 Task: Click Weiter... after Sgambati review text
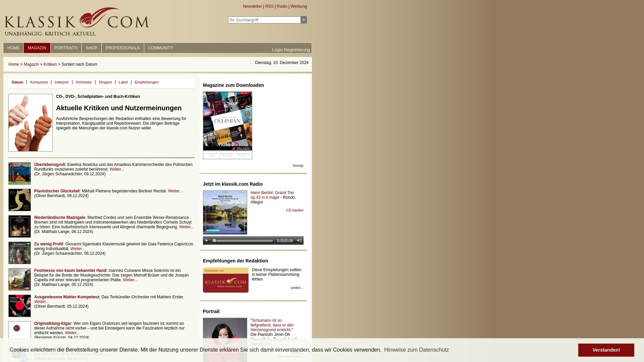[78, 249]
